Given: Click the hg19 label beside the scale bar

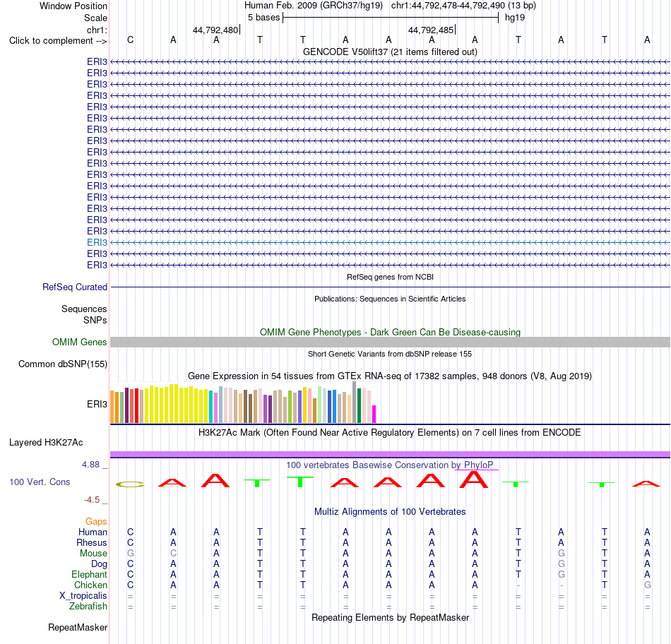Looking at the screenshot, I should pyautogui.click(x=515, y=18).
